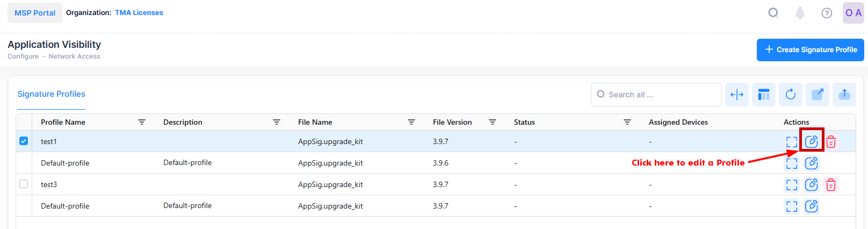Delete the test1 profile
This screenshot has height=229, width=868.
click(831, 142)
